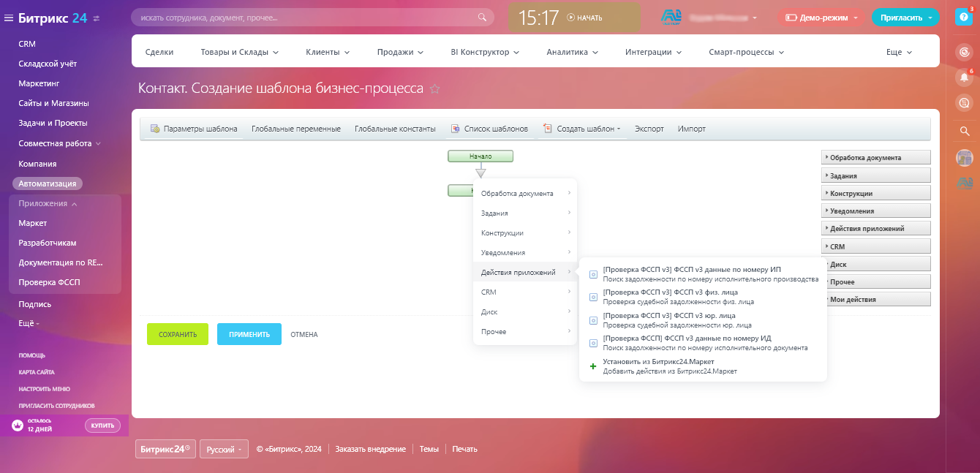980x473 pixels.
Task: Click the Параметры шаблона icon
Action: [x=155, y=129]
